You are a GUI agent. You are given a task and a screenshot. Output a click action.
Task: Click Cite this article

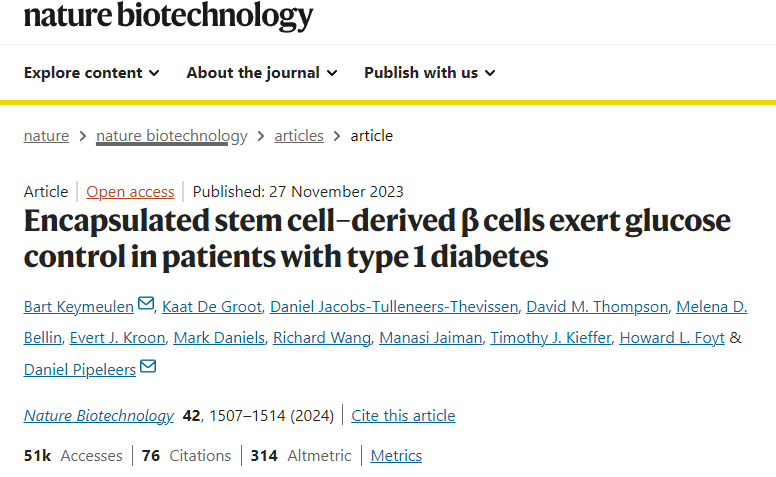click(403, 415)
